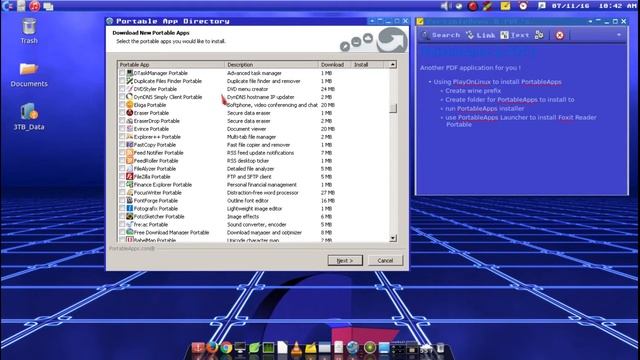Select the DynDNS Simply Client Portable row
Image resolution: width=640 pixels, height=360 pixels.
(x=253, y=97)
